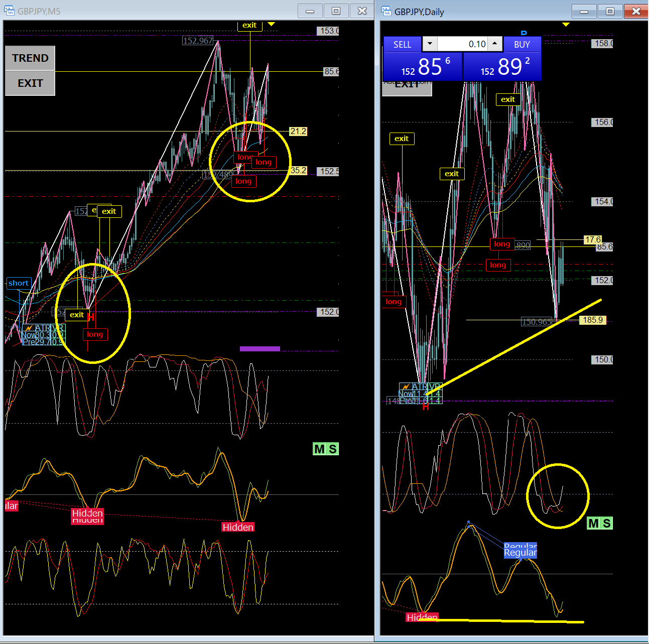Maximize the GBPJPY,M5 chart window
The height and width of the screenshot is (644, 649).
[336, 11]
